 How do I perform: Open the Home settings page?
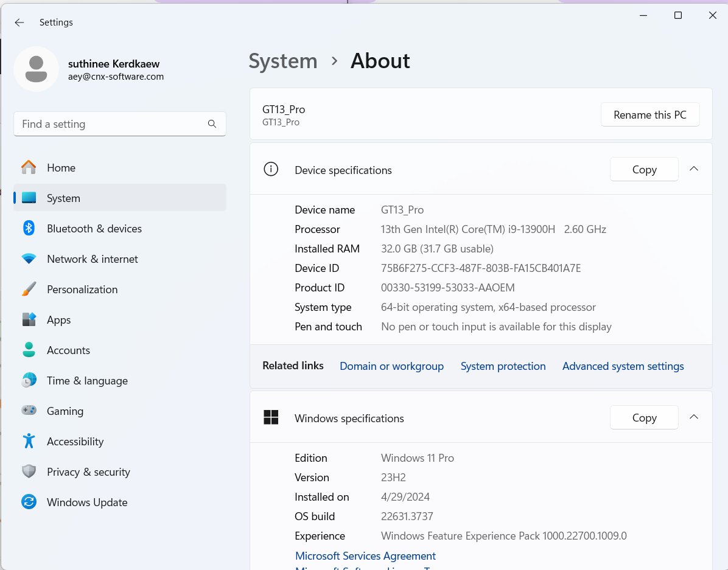coord(120,167)
